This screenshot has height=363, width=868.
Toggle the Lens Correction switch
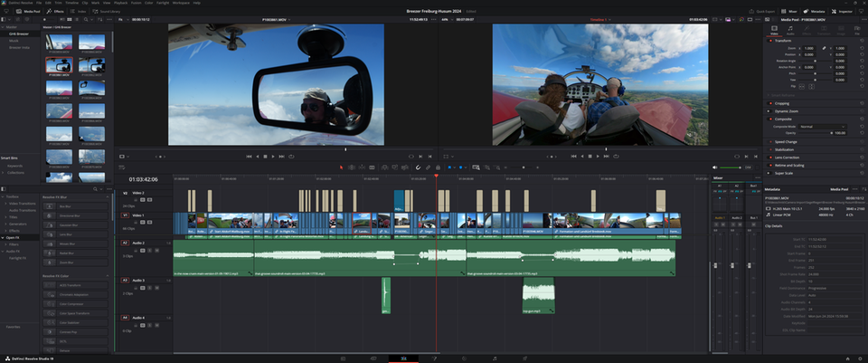[770, 158]
